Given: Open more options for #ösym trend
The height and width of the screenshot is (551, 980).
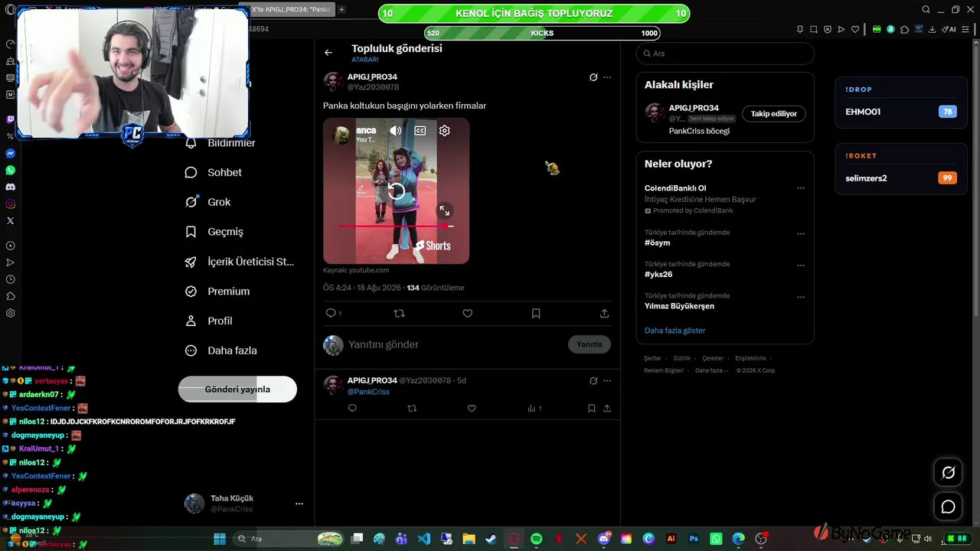Looking at the screenshot, I should coord(801,234).
